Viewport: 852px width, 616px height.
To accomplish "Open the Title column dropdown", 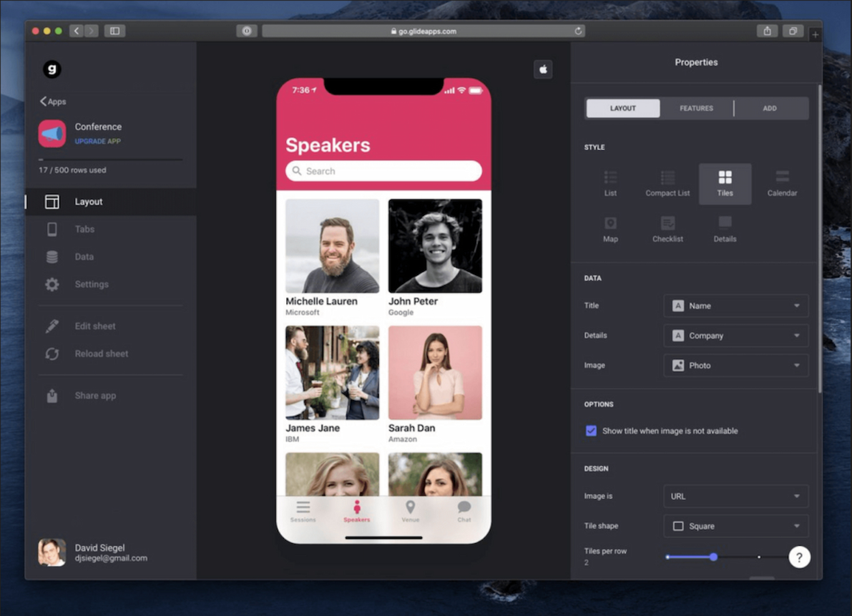I will click(735, 306).
